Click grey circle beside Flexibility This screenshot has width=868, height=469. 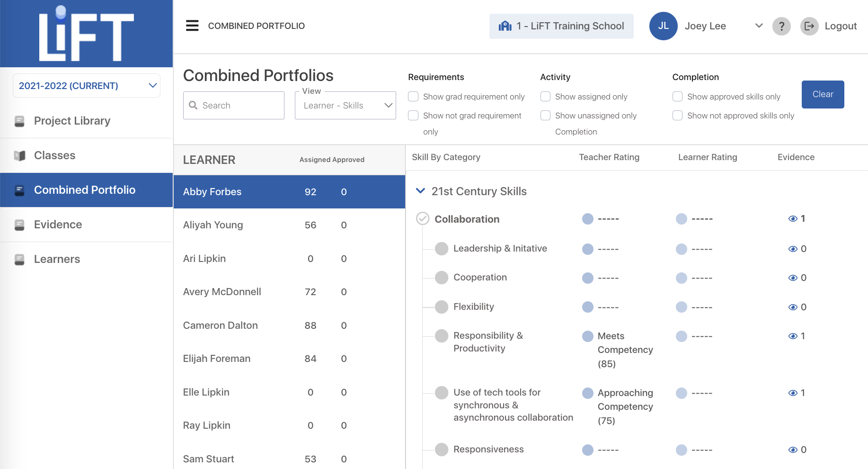442,307
